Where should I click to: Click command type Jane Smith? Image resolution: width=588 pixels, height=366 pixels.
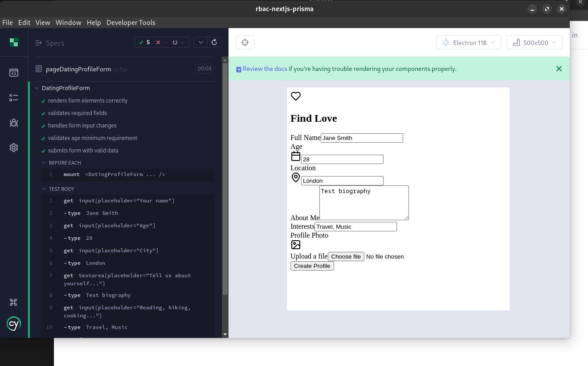[x=128, y=213]
